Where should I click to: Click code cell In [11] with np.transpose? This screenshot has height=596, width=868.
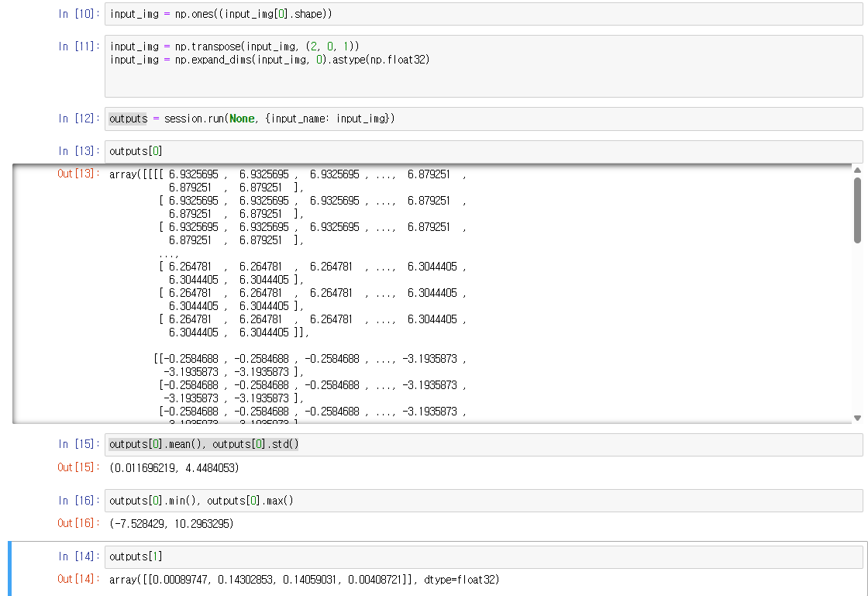coord(484,66)
